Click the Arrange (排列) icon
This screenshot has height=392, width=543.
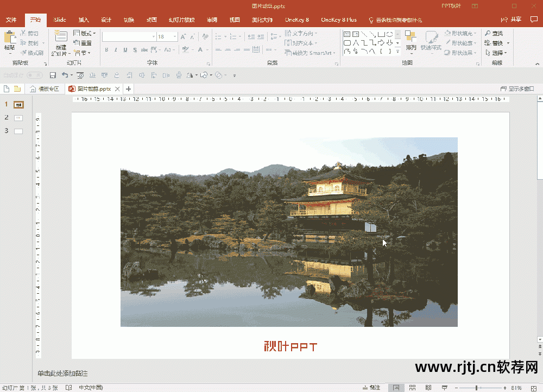[x=410, y=37]
